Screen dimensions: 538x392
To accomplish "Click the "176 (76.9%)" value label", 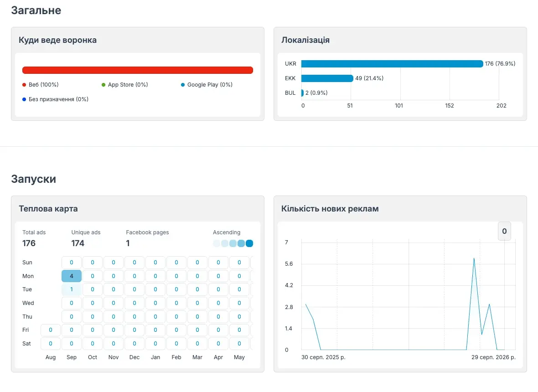I will click(x=500, y=64).
